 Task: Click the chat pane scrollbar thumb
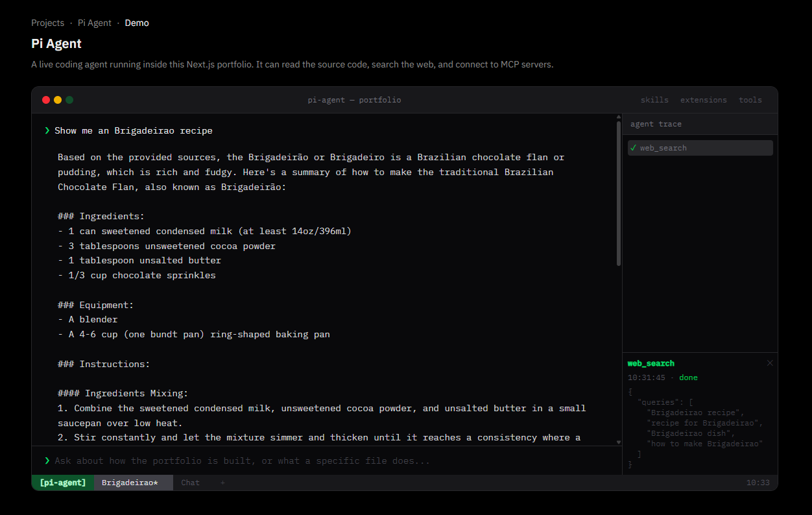click(619, 194)
